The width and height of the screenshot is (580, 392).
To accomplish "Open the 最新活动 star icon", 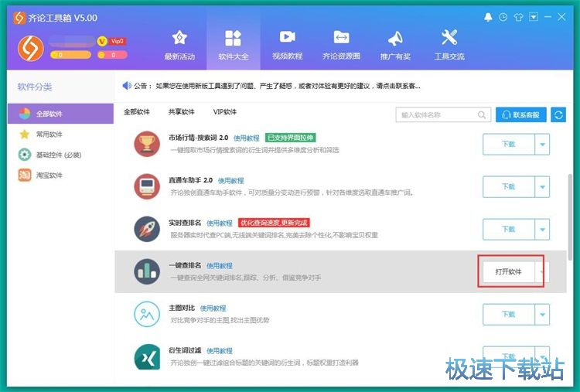I will tap(179, 37).
